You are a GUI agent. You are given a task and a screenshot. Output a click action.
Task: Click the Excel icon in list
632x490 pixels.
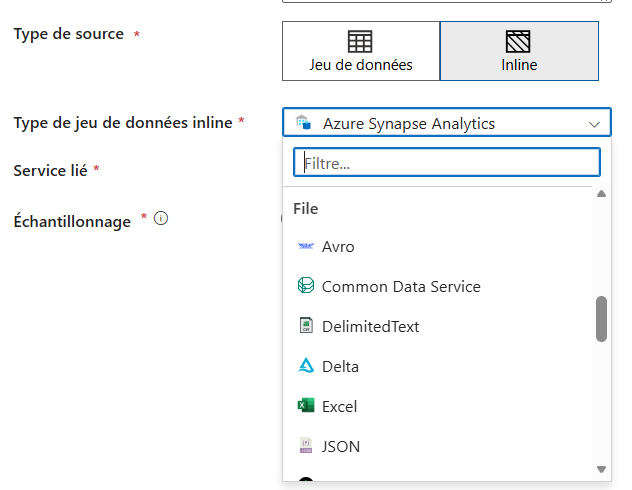point(306,406)
